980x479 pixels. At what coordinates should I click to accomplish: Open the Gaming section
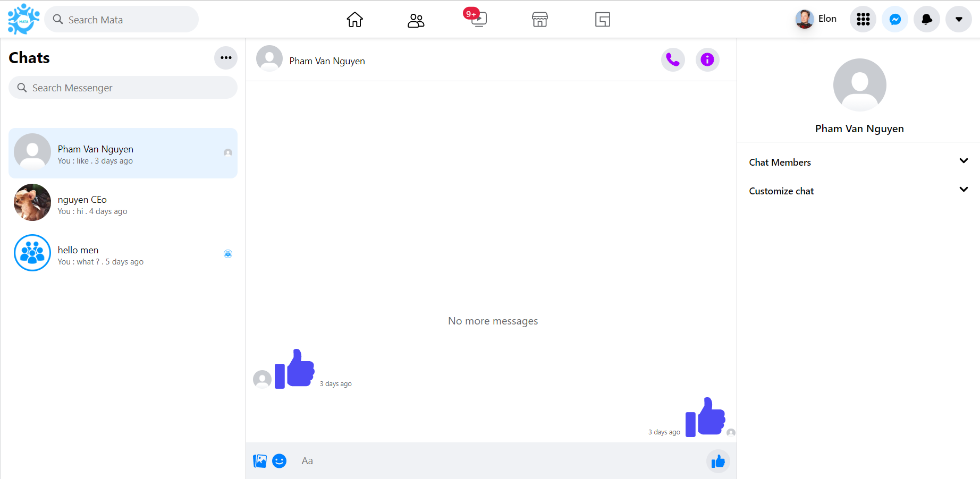click(x=603, y=19)
